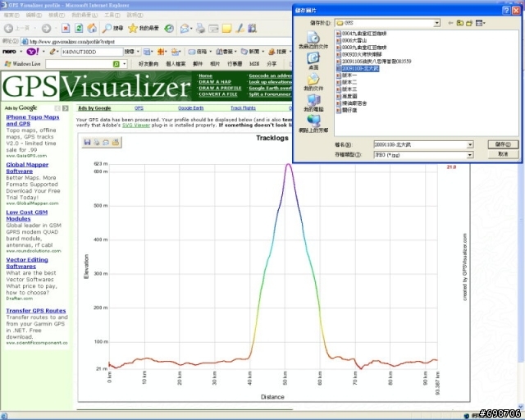This screenshot has width=525, height=420.
Task: Click the green Windows Live search button
Action: [x=116, y=64]
